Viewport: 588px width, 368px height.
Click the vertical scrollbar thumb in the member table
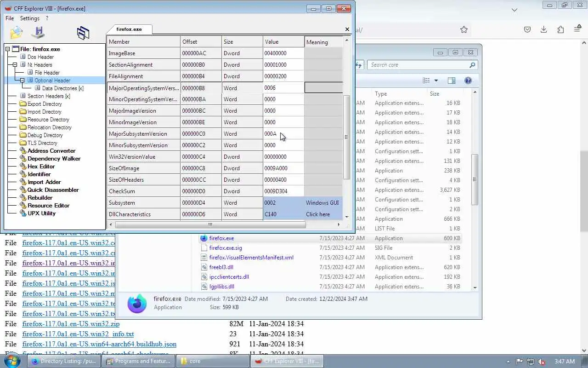pos(346,137)
